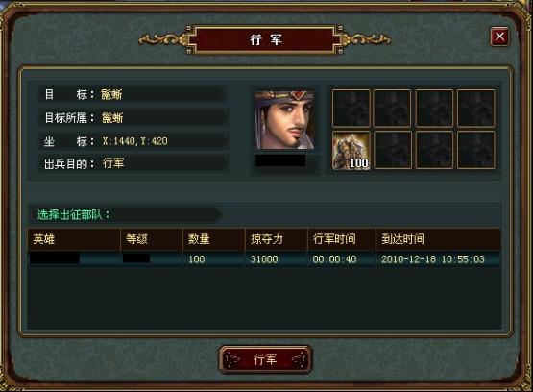
Task: Select the hero portrait with headband
Action: (x=284, y=119)
